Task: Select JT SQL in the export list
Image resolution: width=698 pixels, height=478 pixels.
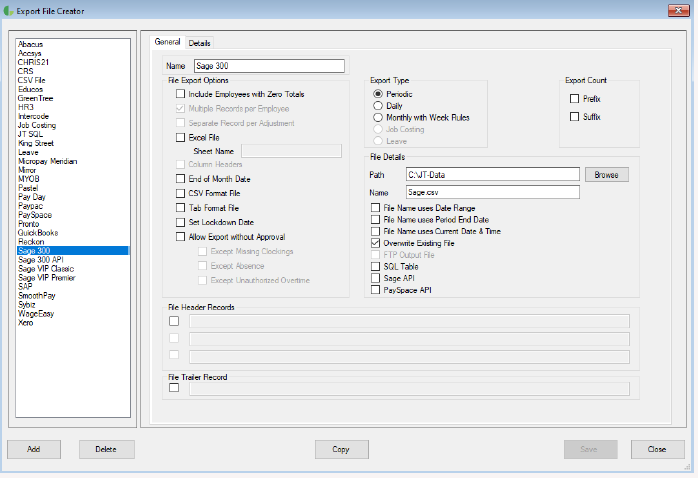Action: (73, 134)
